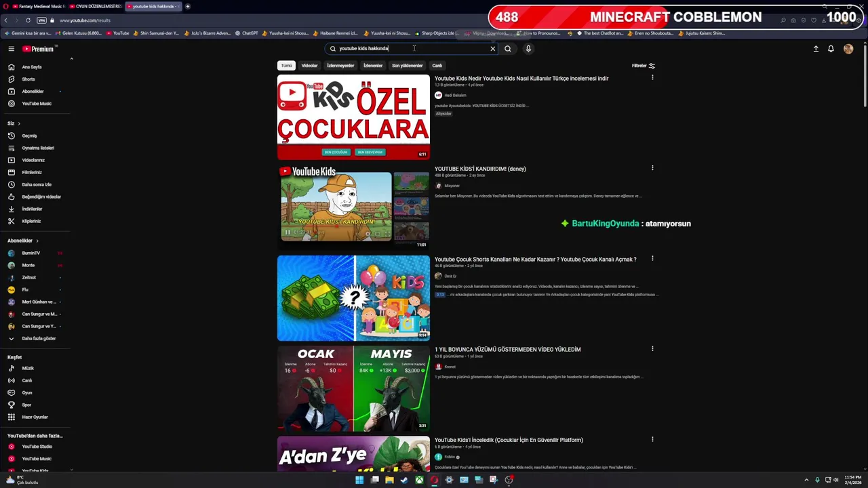Select the Canlı filter chip

pos(437,66)
